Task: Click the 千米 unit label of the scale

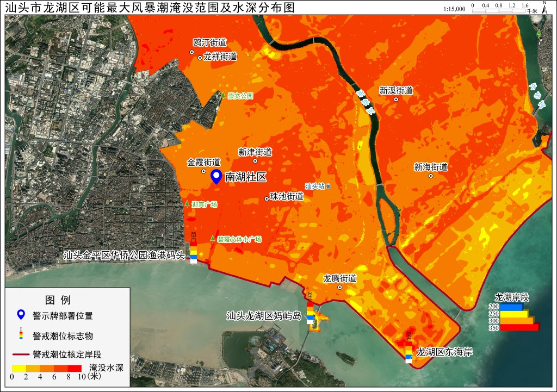Action: [532, 11]
